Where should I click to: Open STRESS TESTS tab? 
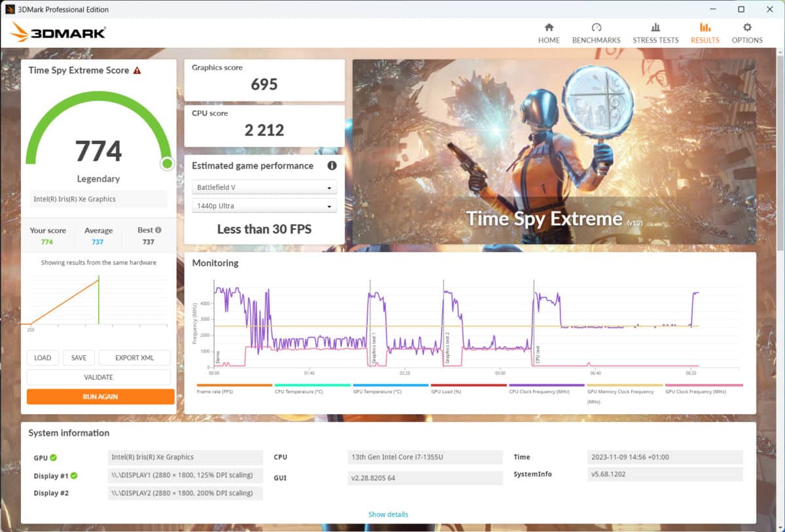point(655,33)
